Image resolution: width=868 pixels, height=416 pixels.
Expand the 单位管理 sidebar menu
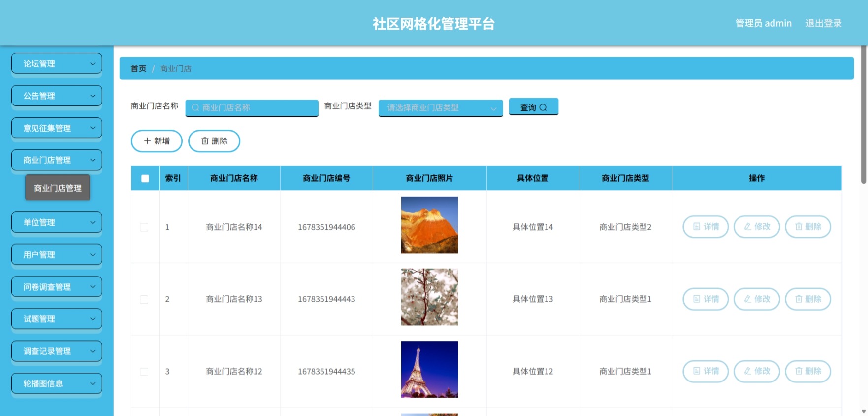click(57, 222)
